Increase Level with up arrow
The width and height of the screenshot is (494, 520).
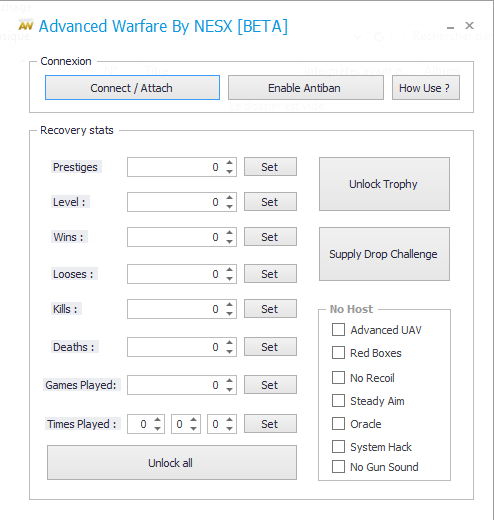point(229,197)
